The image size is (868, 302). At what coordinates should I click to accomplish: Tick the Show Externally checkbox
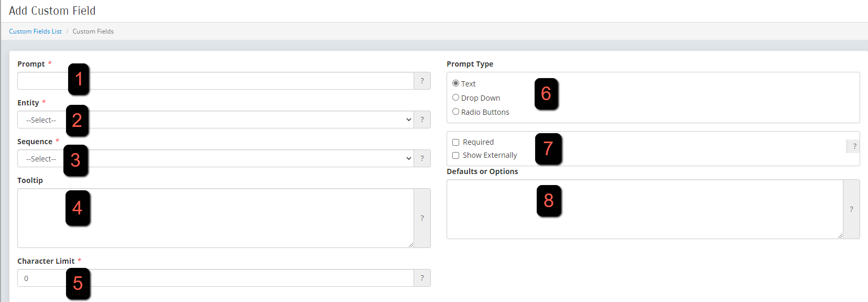click(455, 155)
